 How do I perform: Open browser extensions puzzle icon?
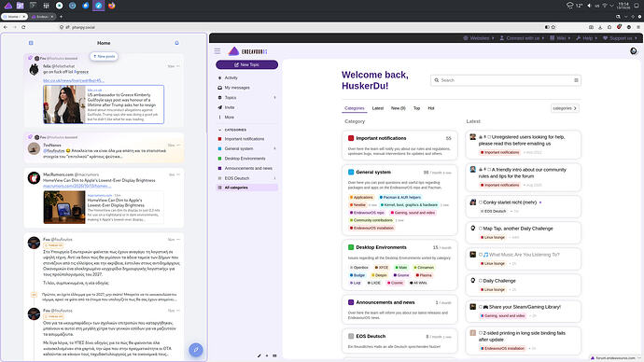click(609, 27)
